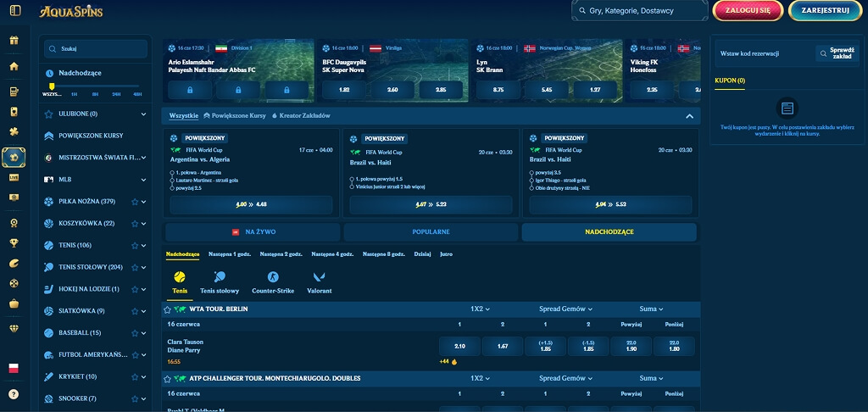Click the magnifier in Szukaj search box
Screen dimensions: 868x412
[53, 48]
